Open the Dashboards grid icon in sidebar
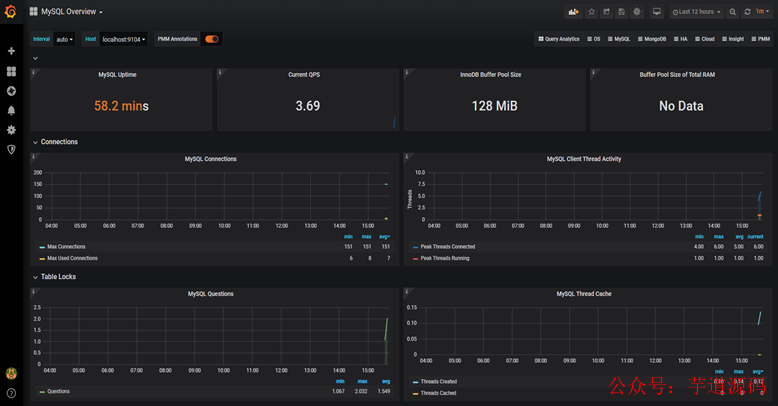 (x=11, y=71)
